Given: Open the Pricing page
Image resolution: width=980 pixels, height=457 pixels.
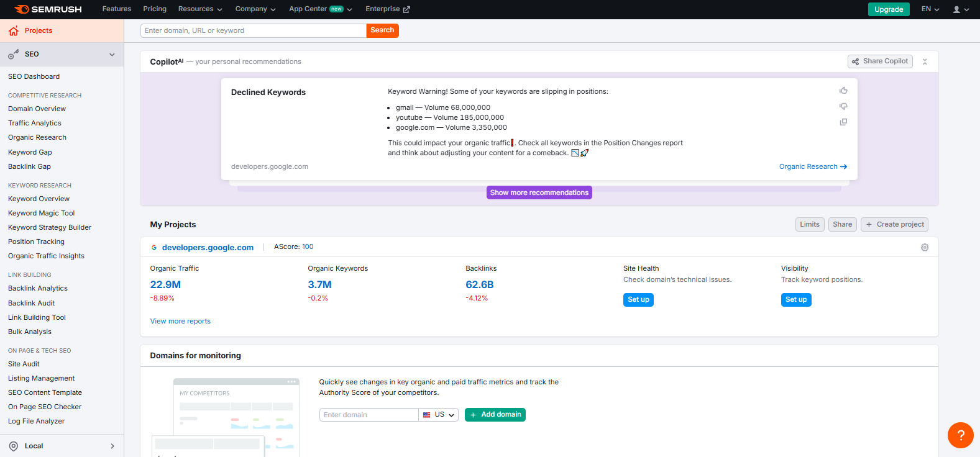Looking at the screenshot, I should (155, 9).
